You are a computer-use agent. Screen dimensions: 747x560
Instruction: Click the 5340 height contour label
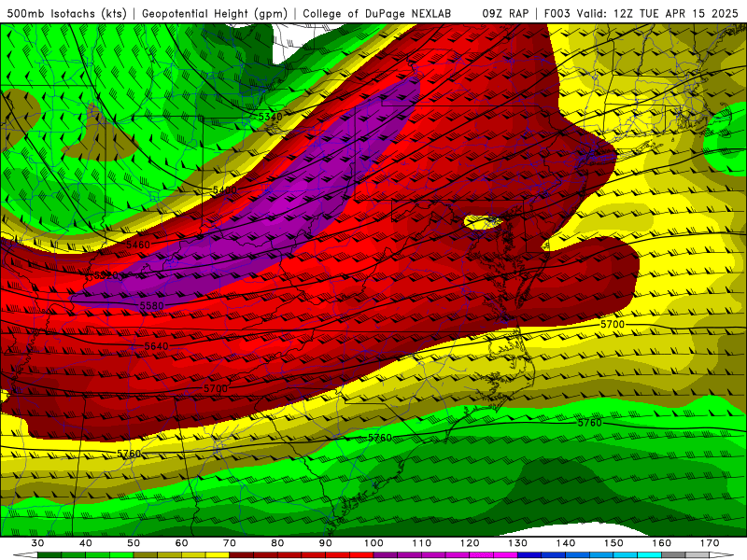click(270, 117)
